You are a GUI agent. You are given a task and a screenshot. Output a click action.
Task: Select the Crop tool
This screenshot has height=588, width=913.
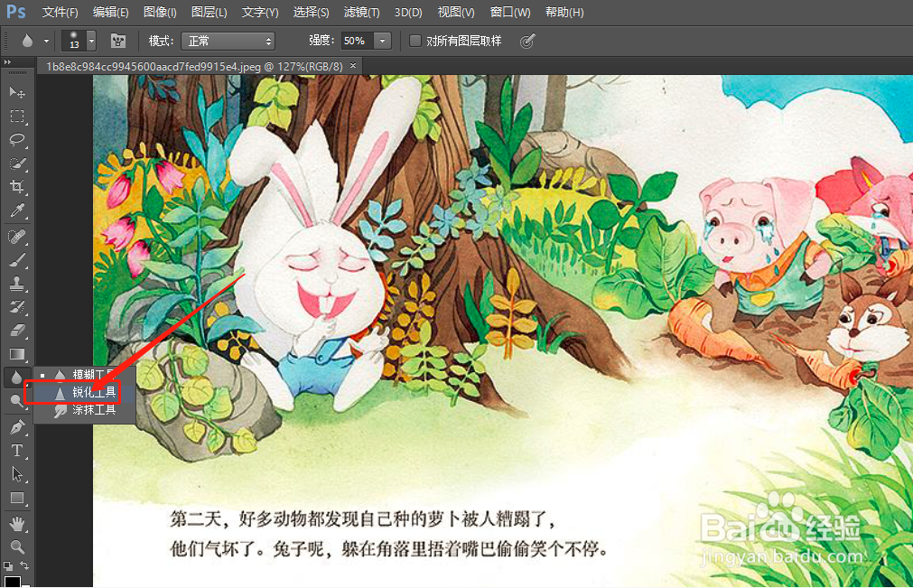coord(17,187)
